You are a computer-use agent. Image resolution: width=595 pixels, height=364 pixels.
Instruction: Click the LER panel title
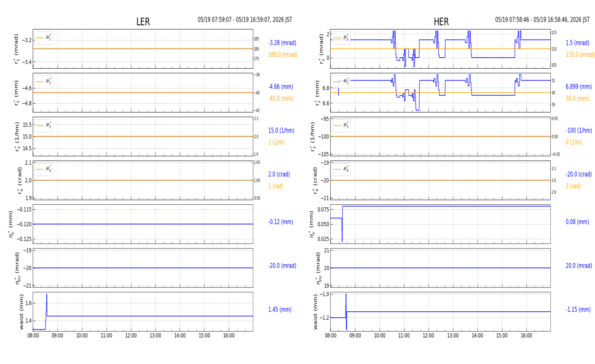click(143, 22)
